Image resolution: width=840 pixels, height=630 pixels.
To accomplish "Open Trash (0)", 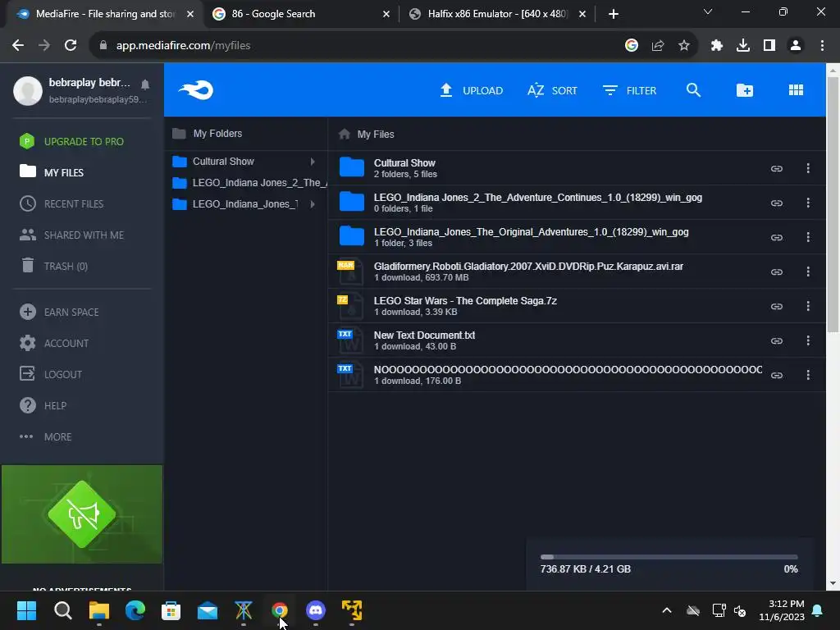I will (x=53, y=266).
